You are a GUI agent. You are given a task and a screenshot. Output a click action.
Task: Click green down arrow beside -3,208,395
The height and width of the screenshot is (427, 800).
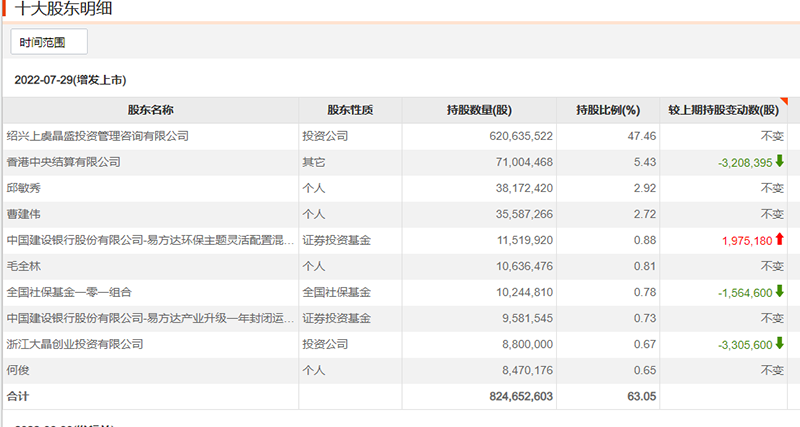point(780,161)
